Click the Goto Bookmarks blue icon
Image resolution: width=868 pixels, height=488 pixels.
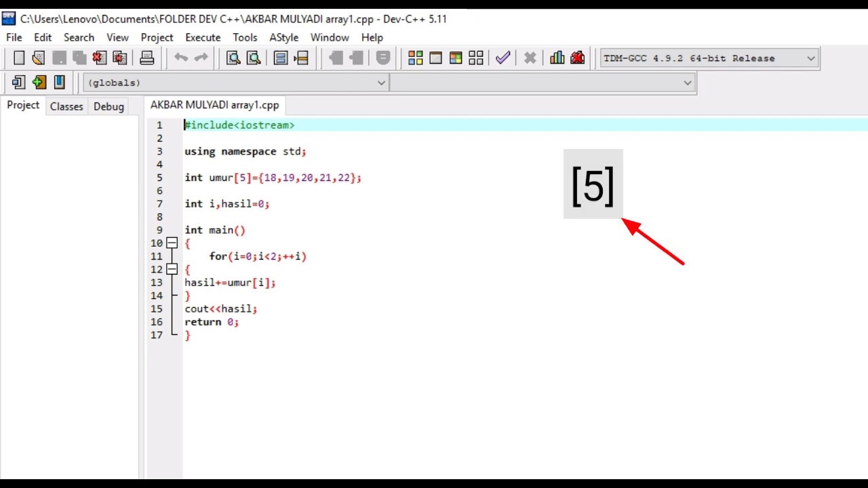coord(60,83)
